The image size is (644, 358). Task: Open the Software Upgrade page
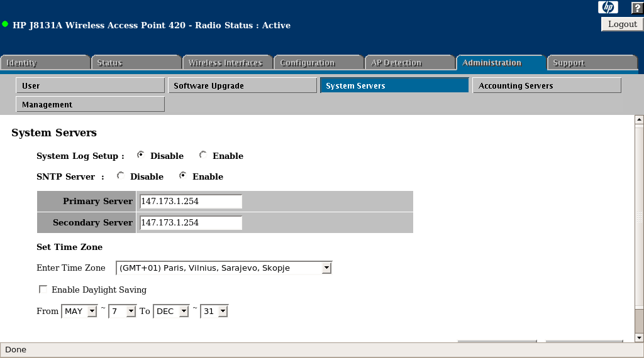(242, 85)
